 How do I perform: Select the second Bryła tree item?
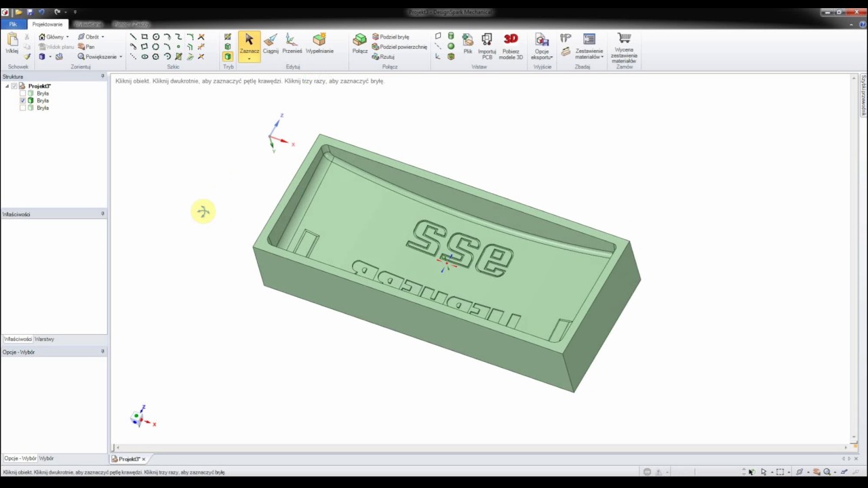coord(43,100)
